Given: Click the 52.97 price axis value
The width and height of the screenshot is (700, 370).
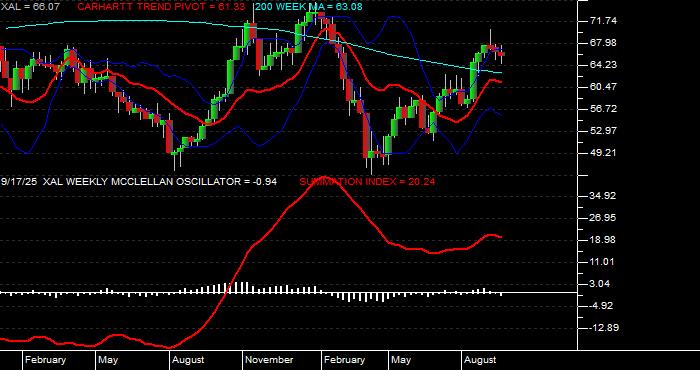Looking at the screenshot, I should click(x=604, y=131).
